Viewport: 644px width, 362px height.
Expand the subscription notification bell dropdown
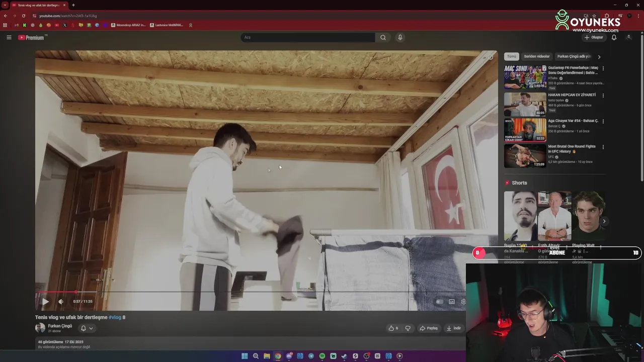point(87,328)
